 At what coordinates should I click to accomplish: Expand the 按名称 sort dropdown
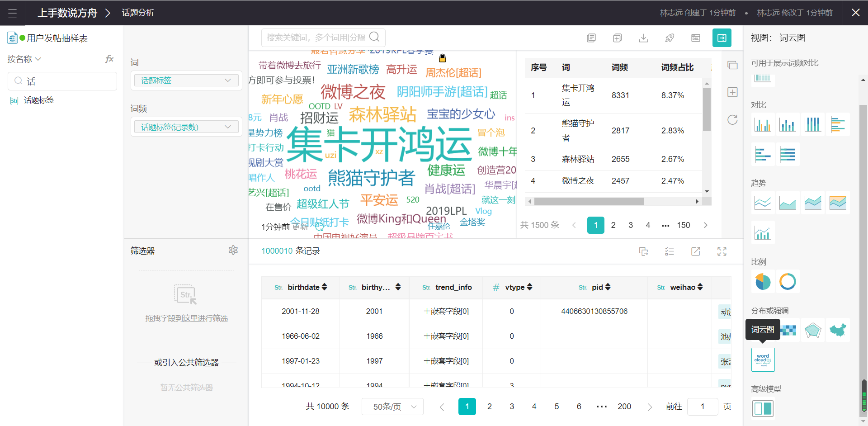click(x=24, y=59)
